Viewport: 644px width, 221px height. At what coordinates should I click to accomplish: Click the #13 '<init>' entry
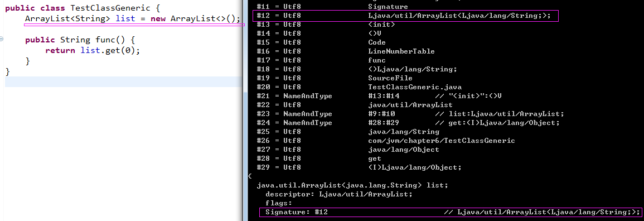[x=326, y=25]
